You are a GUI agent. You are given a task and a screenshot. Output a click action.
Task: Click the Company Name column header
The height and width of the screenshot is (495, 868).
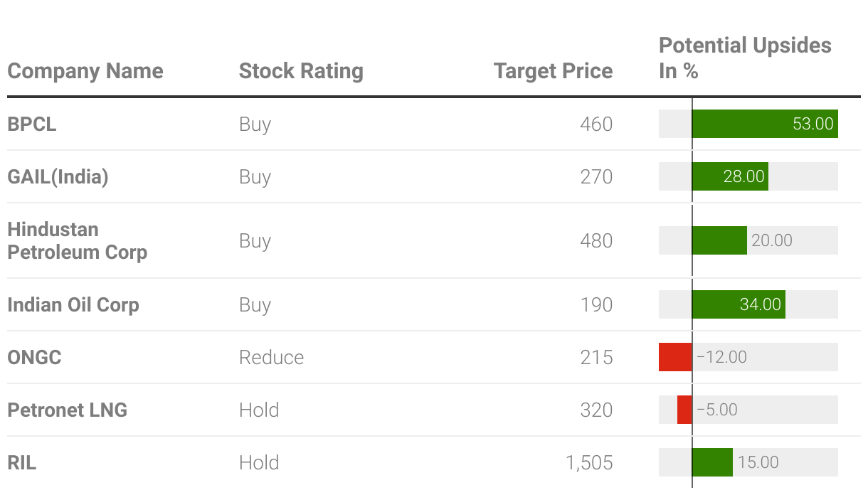[x=85, y=71]
